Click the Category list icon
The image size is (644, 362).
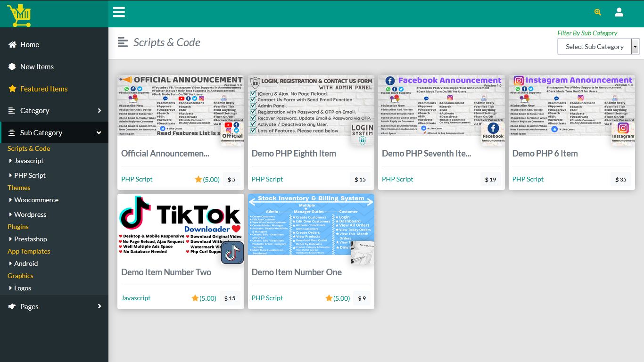[x=12, y=111]
